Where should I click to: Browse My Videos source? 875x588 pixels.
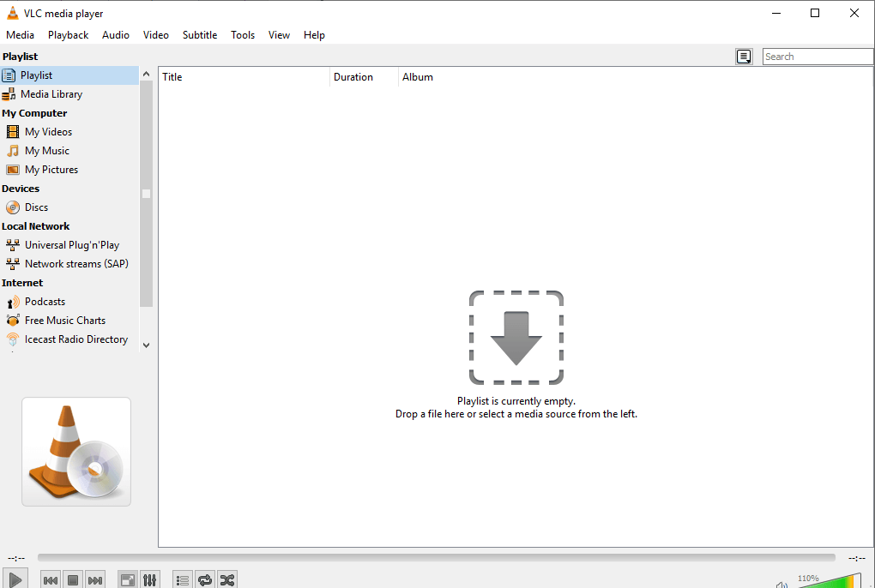(69, 132)
